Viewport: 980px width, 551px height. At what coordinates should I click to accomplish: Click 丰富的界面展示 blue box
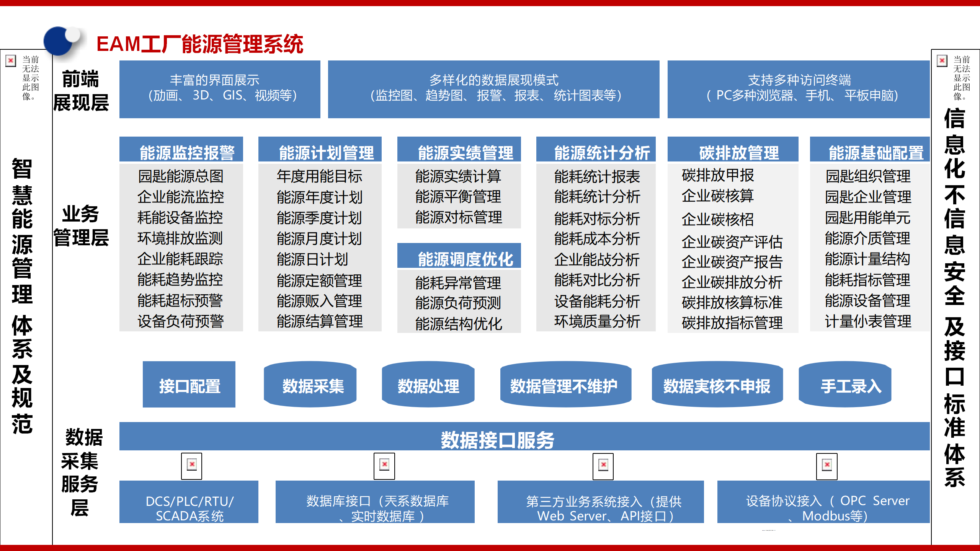coord(220,89)
